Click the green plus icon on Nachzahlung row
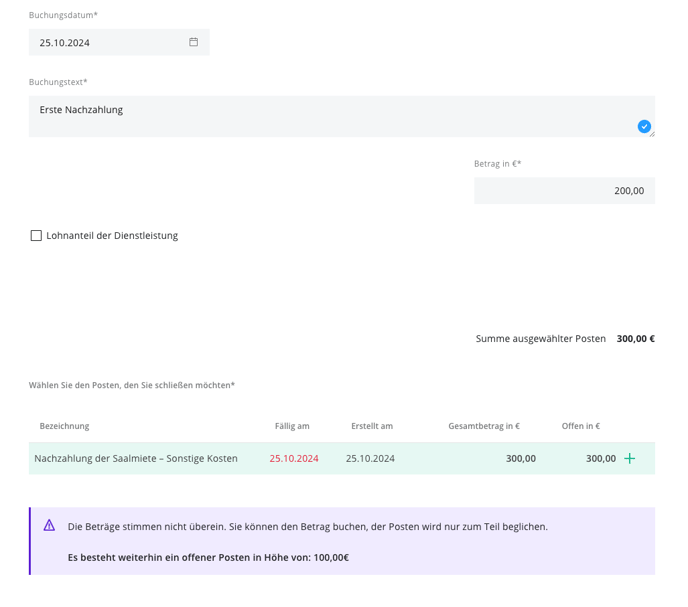Image resolution: width=688 pixels, height=607 pixels. click(x=630, y=458)
